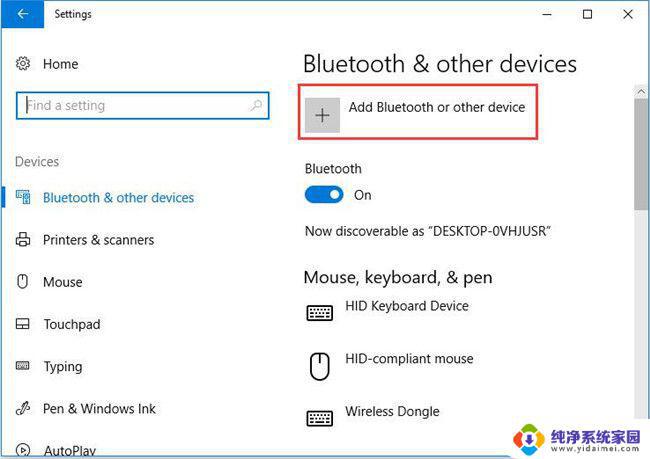Viewport: 650px width, 459px height.
Task: Select the HID-compliant mouse device
Action: click(409, 359)
